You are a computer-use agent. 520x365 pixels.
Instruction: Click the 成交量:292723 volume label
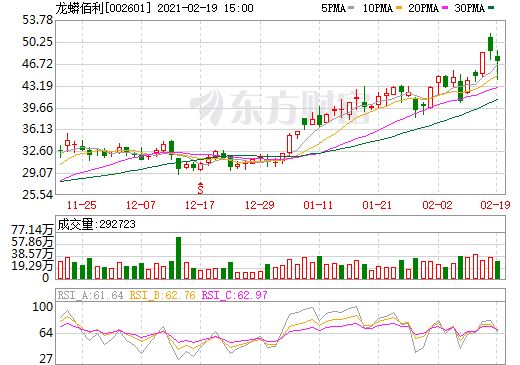point(97,224)
